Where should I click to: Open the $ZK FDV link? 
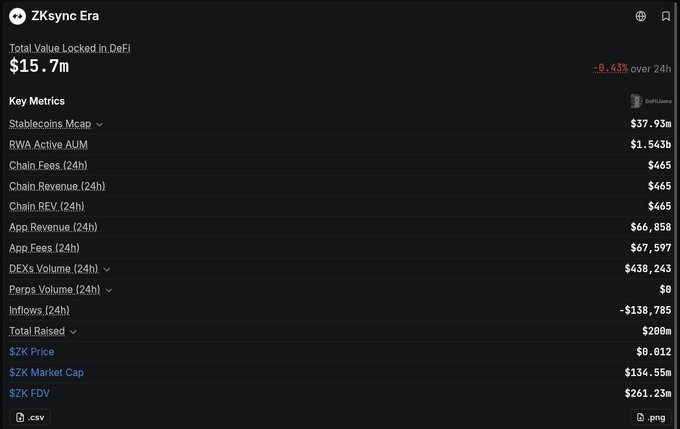[29, 393]
